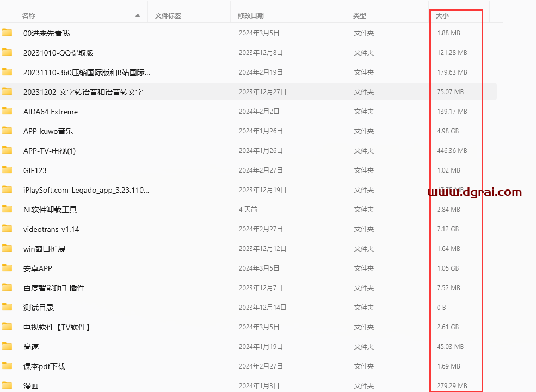The width and height of the screenshot is (536, 392).
Task: Select the NI软件卸载工具 folder name
Action: [x=50, y=210]
